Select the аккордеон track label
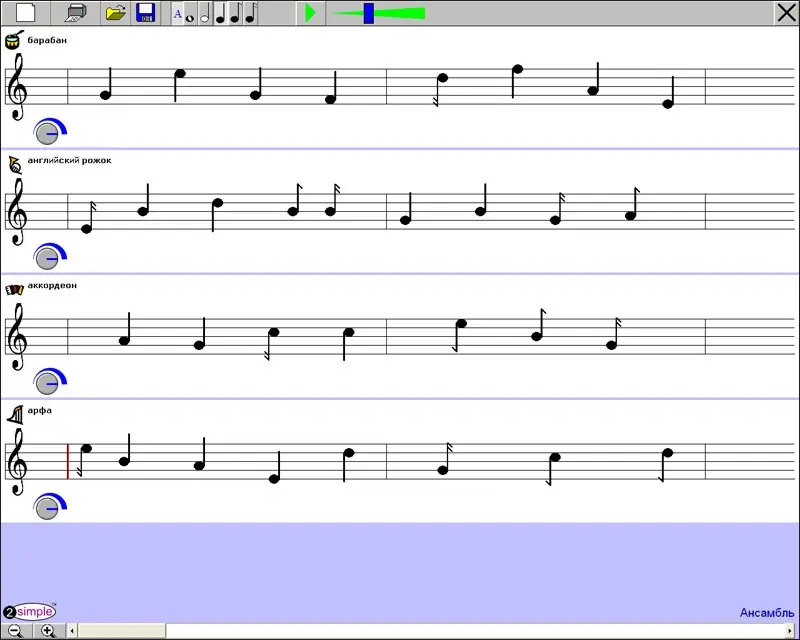 [x=52, y=285]
